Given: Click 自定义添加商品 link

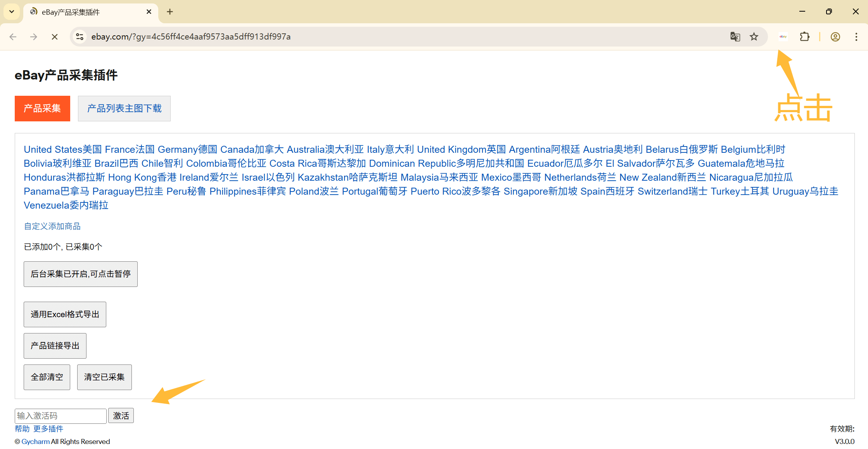Looking at the screenshot, I should click(52, 226).
